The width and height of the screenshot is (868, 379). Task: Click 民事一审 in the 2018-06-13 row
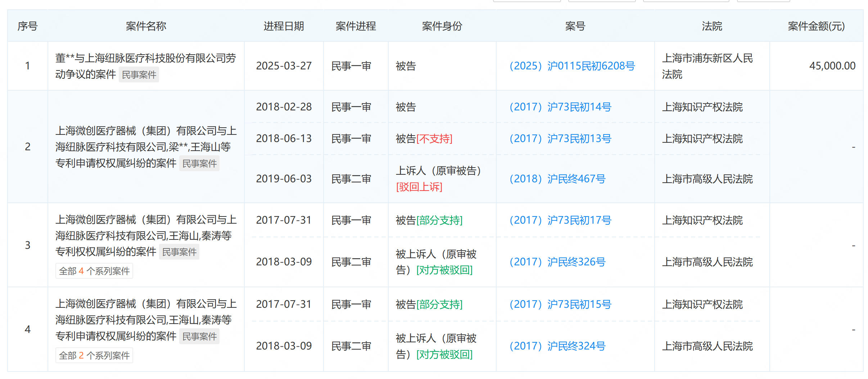coord(351,138)
